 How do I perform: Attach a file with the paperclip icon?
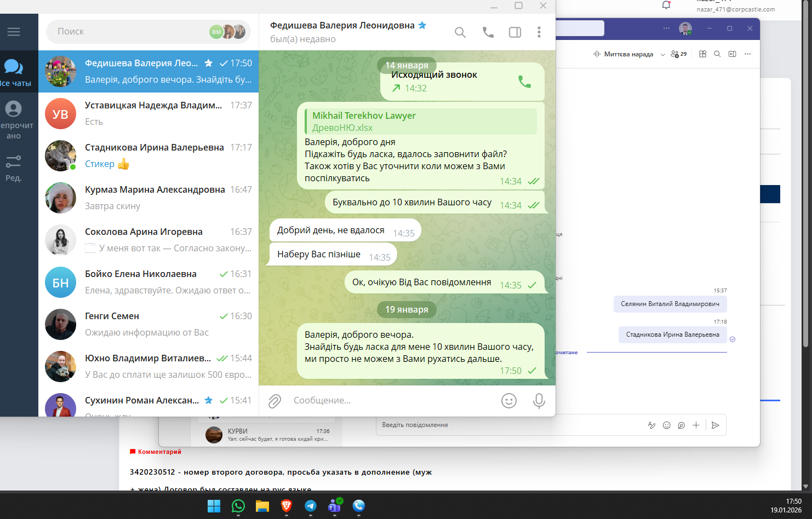tap(275, 401)
